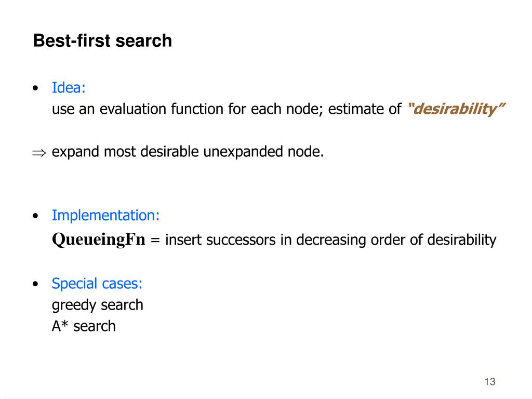Viewport: 532px width, 399px height.
Task: Click the word 'desirability' ending Implementation line
Action: (x=462, y=240)
